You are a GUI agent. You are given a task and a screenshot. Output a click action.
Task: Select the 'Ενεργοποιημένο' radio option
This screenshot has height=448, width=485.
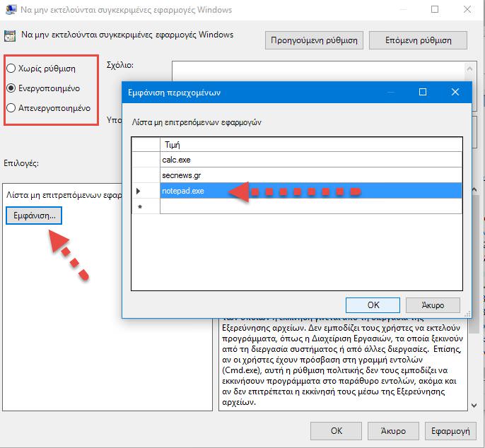pos(11,88)
